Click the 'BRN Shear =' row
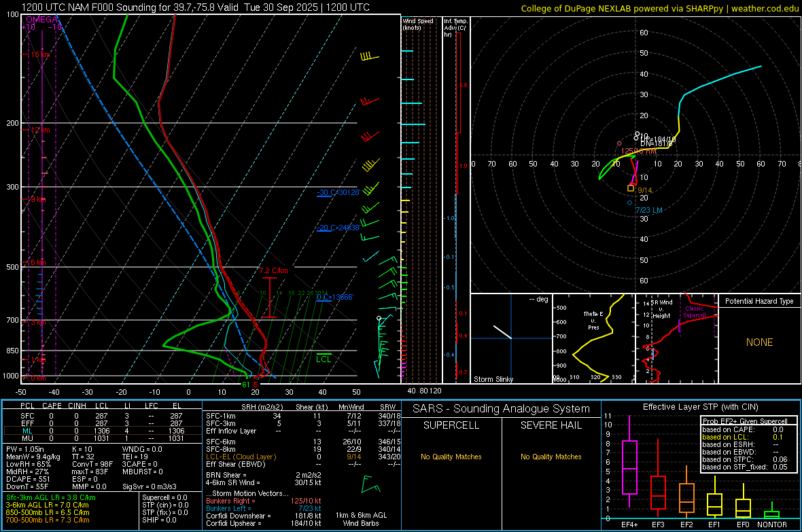Viewport: 802px width, 532px height. coord(264,475)
